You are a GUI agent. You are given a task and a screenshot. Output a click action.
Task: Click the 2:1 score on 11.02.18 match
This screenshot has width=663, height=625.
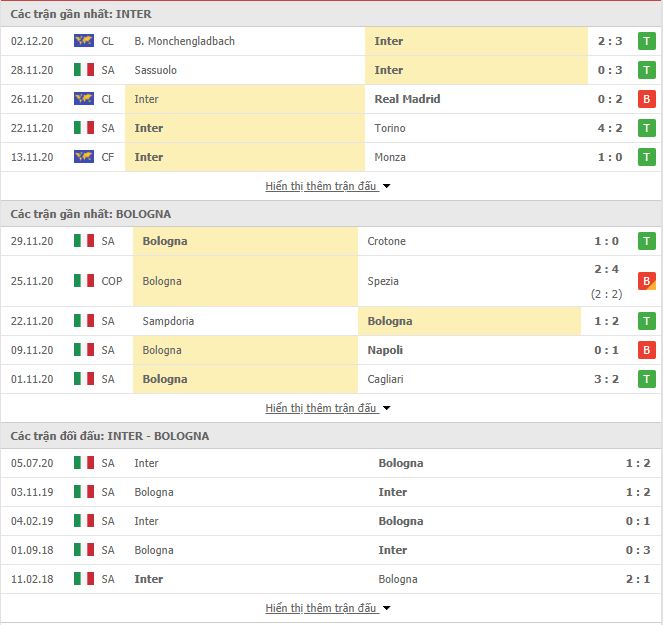[638, 579]
